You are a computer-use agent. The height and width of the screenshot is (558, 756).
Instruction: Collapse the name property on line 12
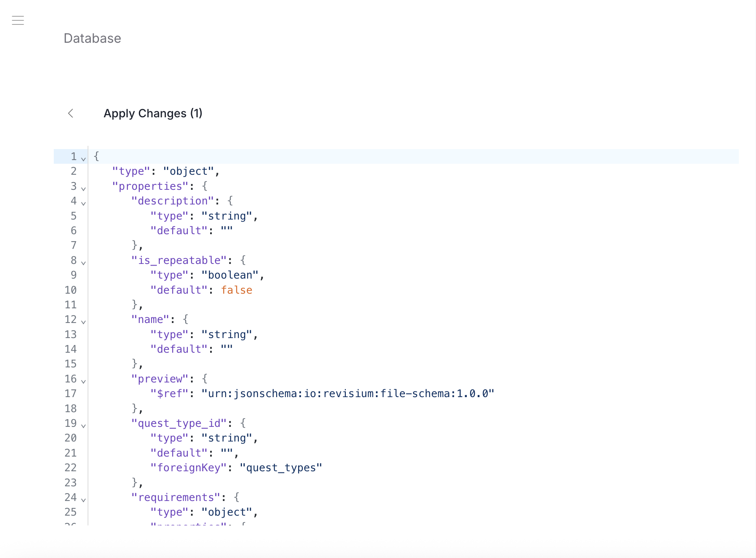(83, 322)
